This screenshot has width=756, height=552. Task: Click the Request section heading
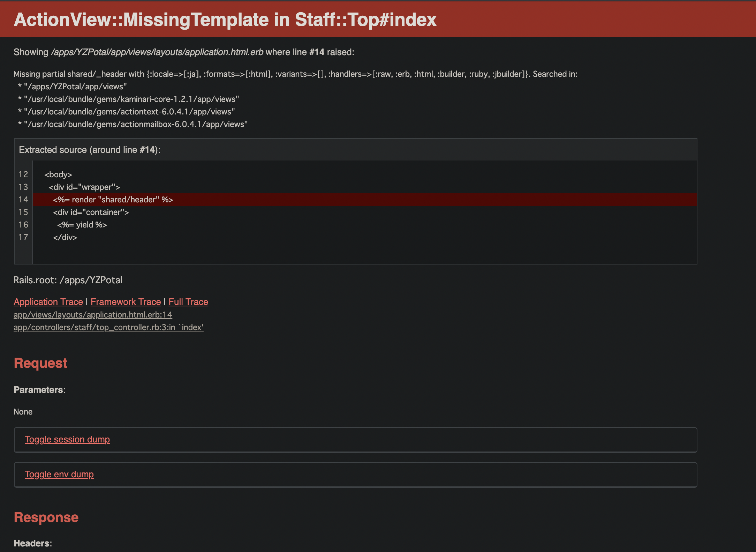pyautogui.click(x=40, y=363)
